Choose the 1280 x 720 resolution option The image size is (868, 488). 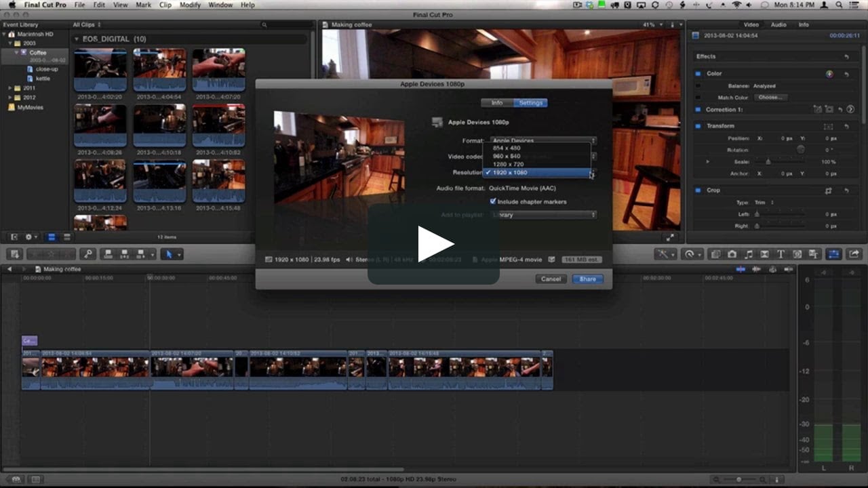click(x=536, y=165)
